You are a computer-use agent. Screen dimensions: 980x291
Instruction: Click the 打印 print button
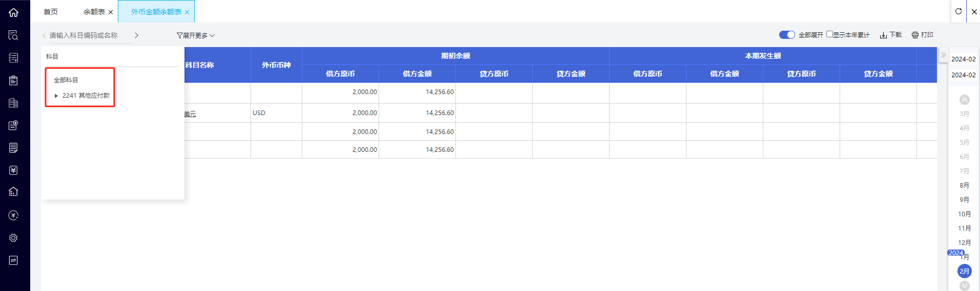pos(923,35)
